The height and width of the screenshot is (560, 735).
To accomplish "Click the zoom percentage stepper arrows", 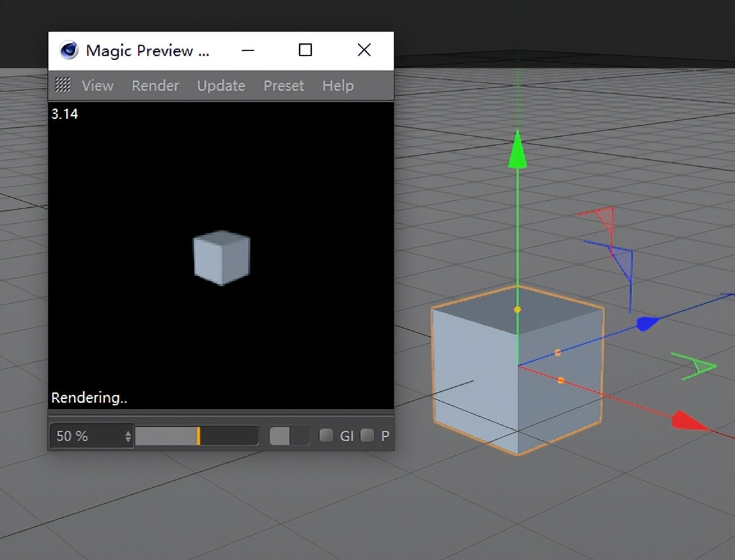I will (128, 435).
